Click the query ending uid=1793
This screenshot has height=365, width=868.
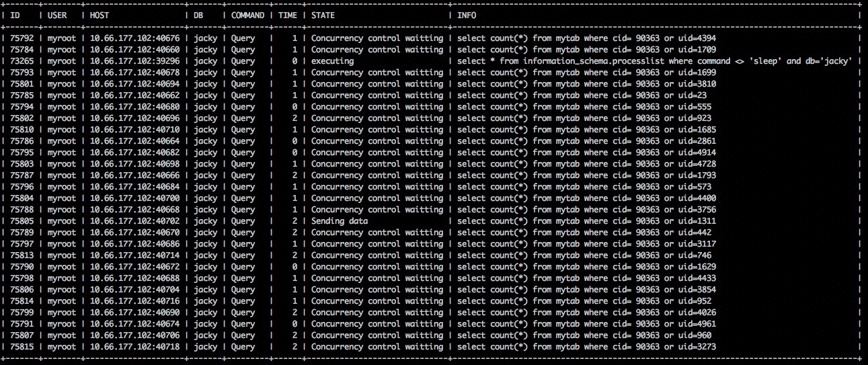click(586, 175)
